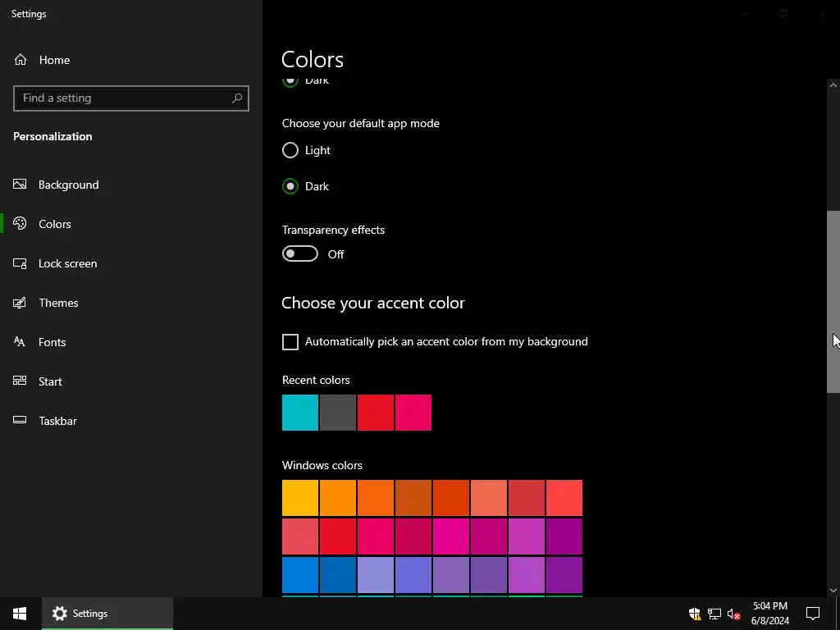This screenshot has height=630, width=840.
Task: Click the Settings gear in taskbar
Action: pyautogui.click(x=59, y=614)
